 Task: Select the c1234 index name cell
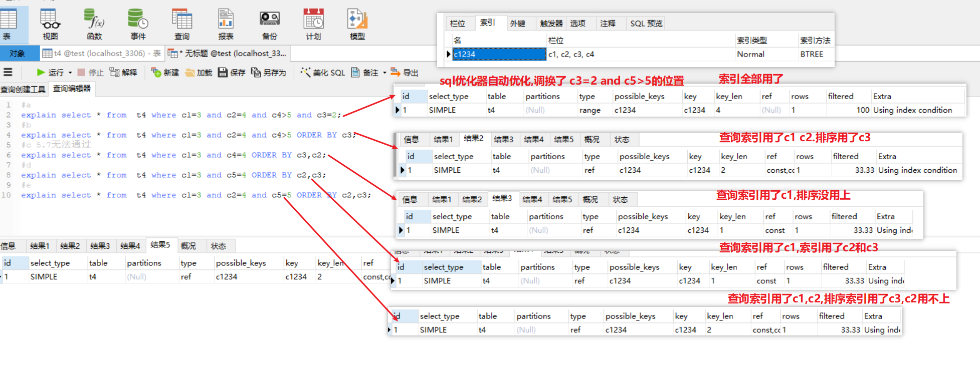click(499, 54)
